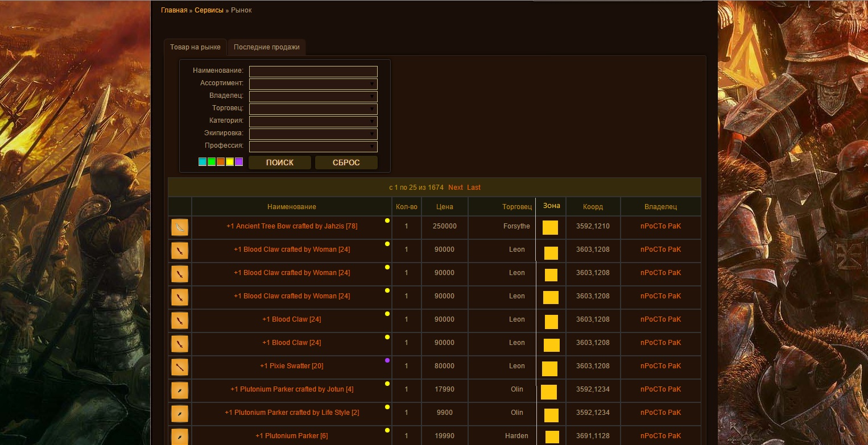Expand the Торговец filter dropdown
The width and height of the screenshot is (868, 445).
click(313, 109)
